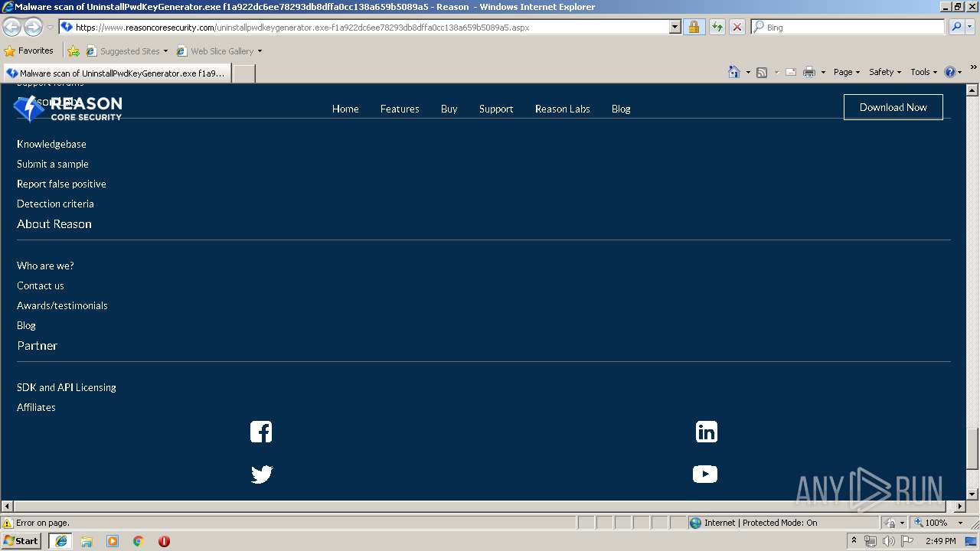Open the Report false positive link

click(x=61, y=184)
